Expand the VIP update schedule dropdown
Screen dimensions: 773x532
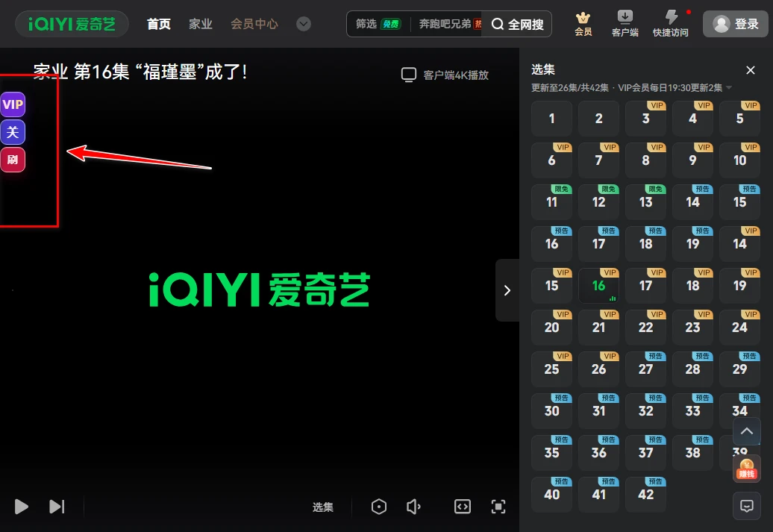(x=729, y=88)
